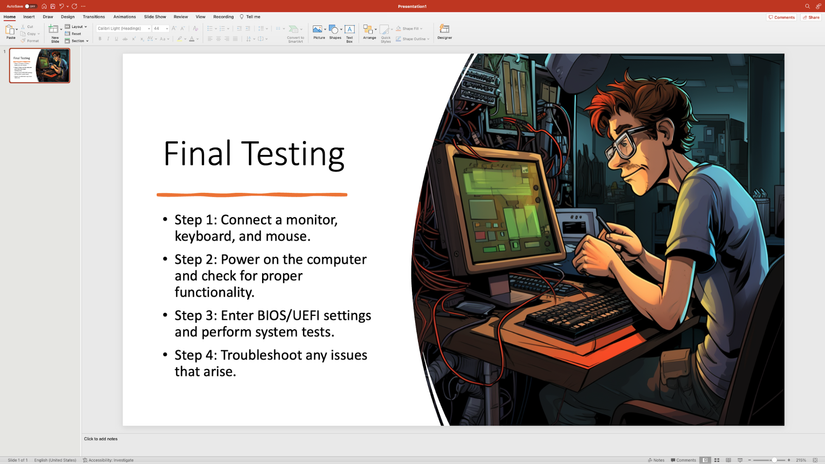Click "Accessibility: Investigate" in the status bar
This screenshot has width=825, height=464.
click(x=108, y=460)
